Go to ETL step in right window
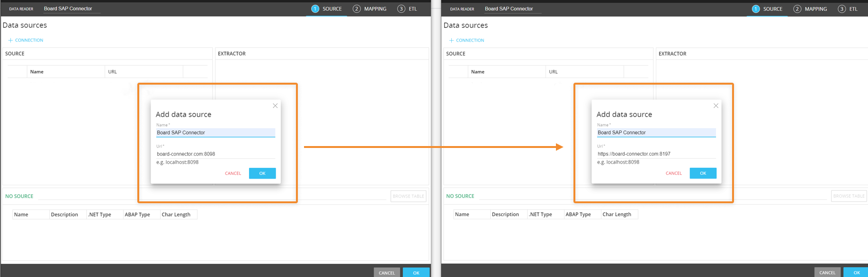Screen dimensions: 868x277 tap(848, 9)
